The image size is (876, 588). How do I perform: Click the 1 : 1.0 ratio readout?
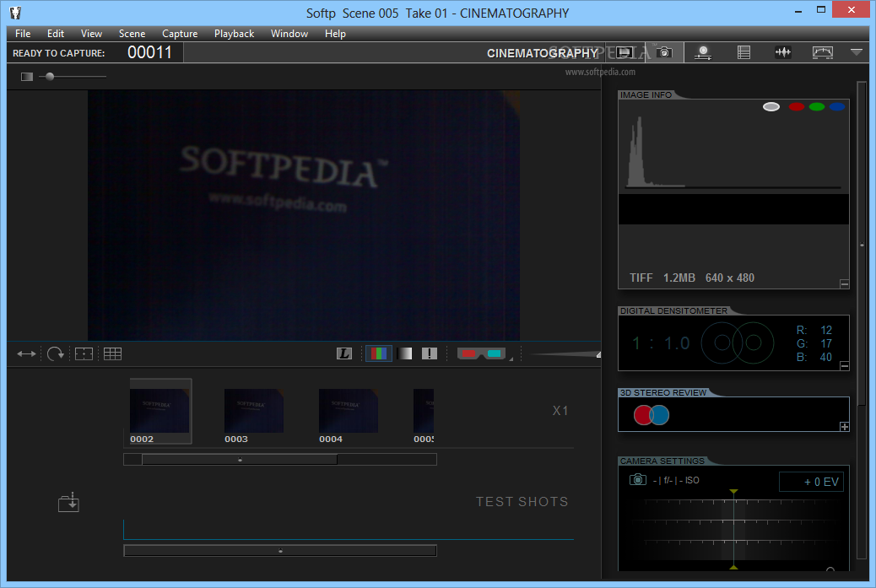(x=661, y=343)
